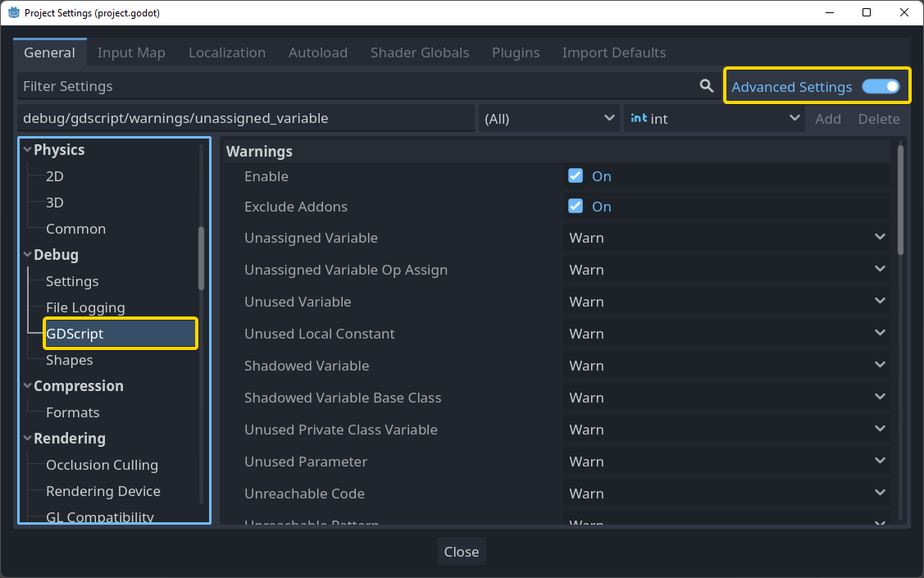Collapse the Rendering section
The image size is (924, 578).
(27, 438)
